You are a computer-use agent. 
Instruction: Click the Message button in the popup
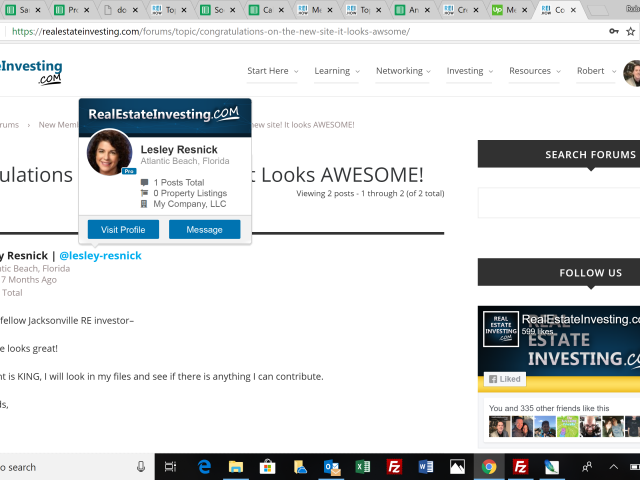click(204, 230)
